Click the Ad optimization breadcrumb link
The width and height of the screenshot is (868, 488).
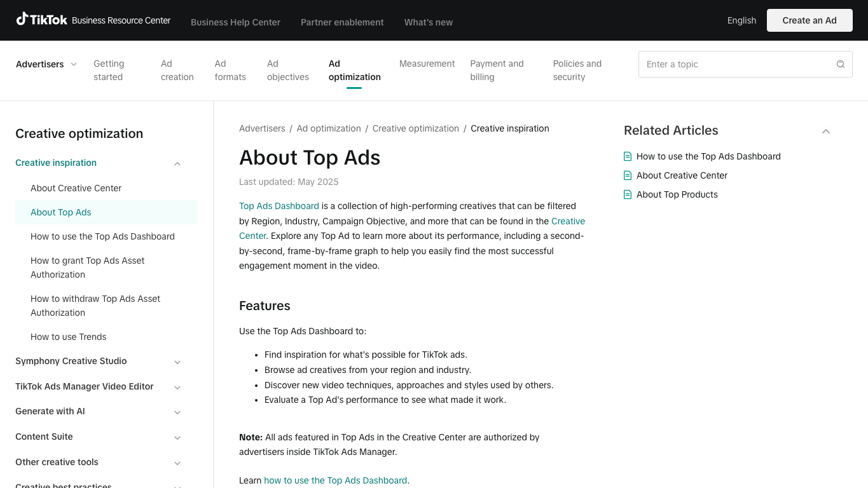tap(329, 128)
